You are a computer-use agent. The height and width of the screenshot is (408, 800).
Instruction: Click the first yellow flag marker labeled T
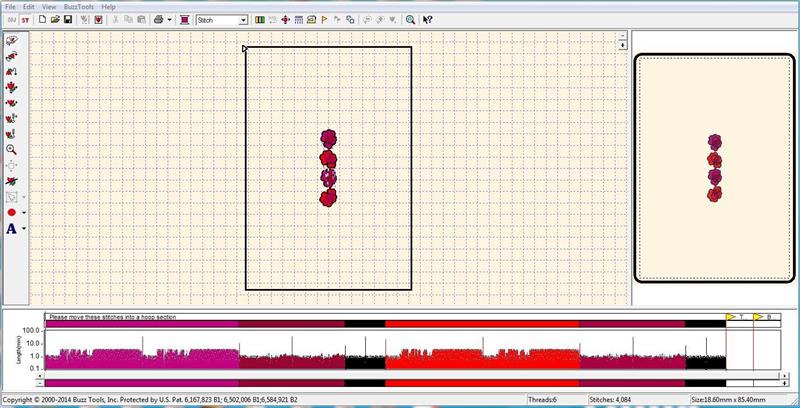[731, 317]
